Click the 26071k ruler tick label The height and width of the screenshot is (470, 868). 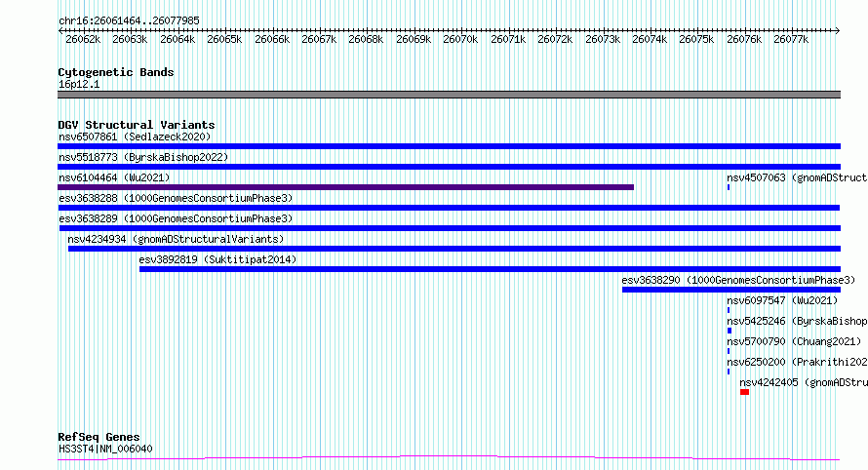coord(508,39)
